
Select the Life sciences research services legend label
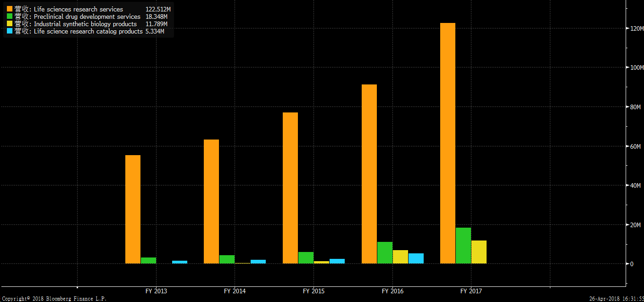pos(78,9)
